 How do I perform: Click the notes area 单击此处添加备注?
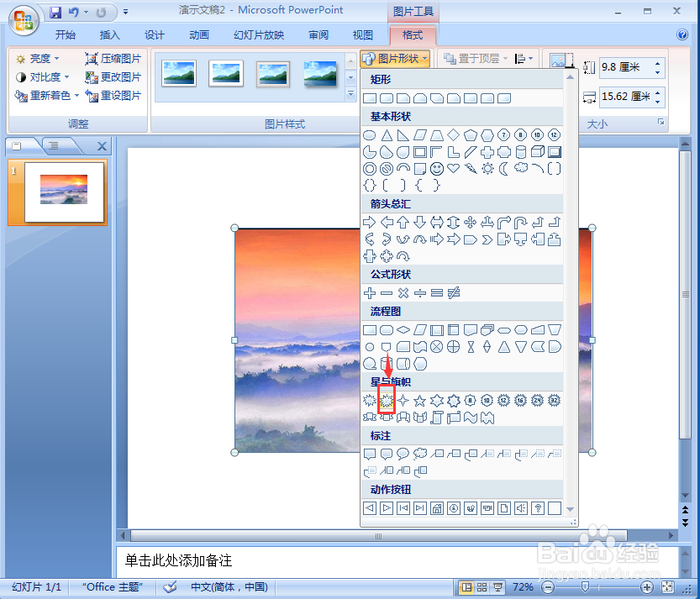[178, 560]
